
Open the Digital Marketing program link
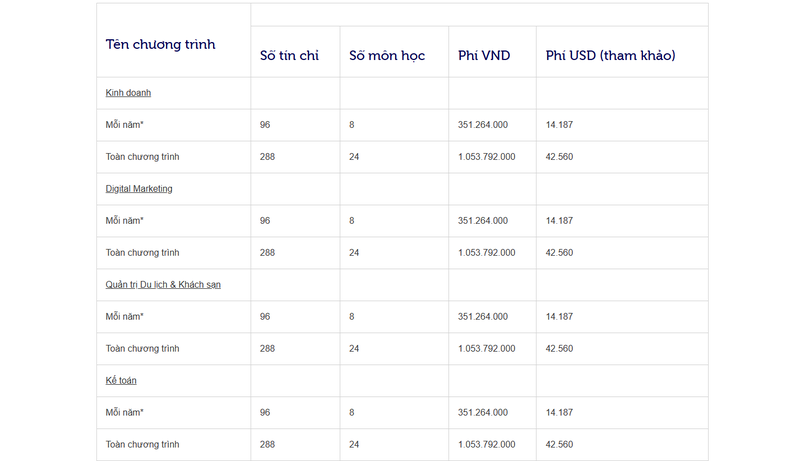tap(139, 189)
